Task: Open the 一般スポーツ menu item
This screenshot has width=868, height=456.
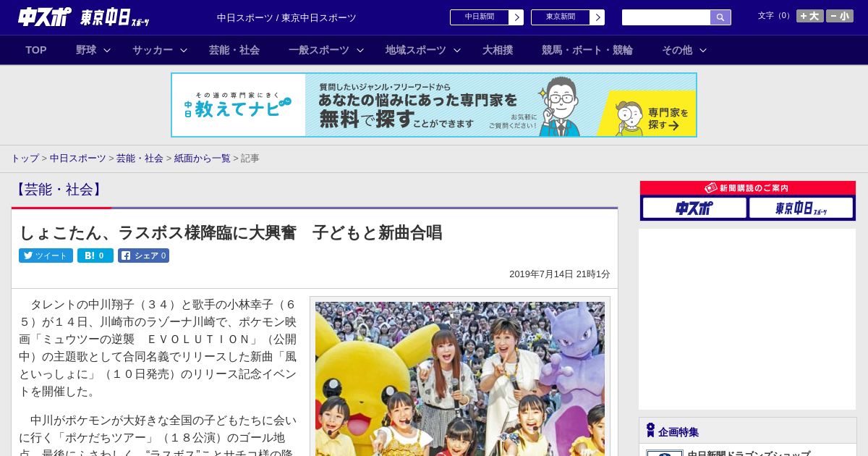Action: click(x=319, y=50)
